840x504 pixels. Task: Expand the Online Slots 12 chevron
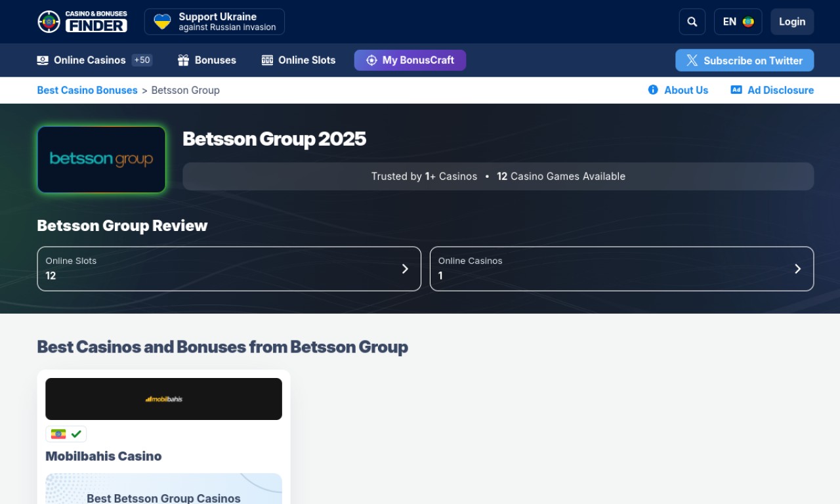pos(405,268)
